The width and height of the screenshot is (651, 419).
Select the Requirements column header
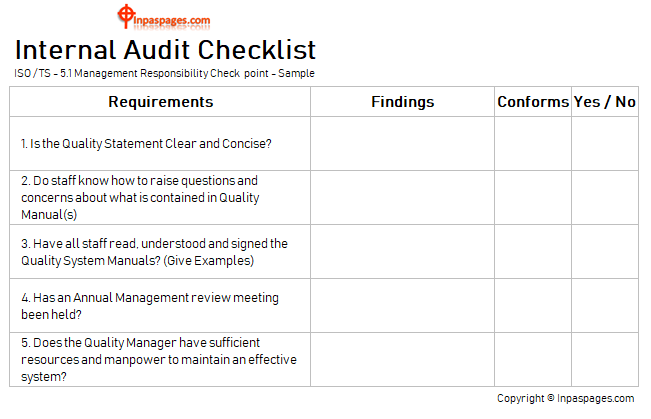click(160, 102)
